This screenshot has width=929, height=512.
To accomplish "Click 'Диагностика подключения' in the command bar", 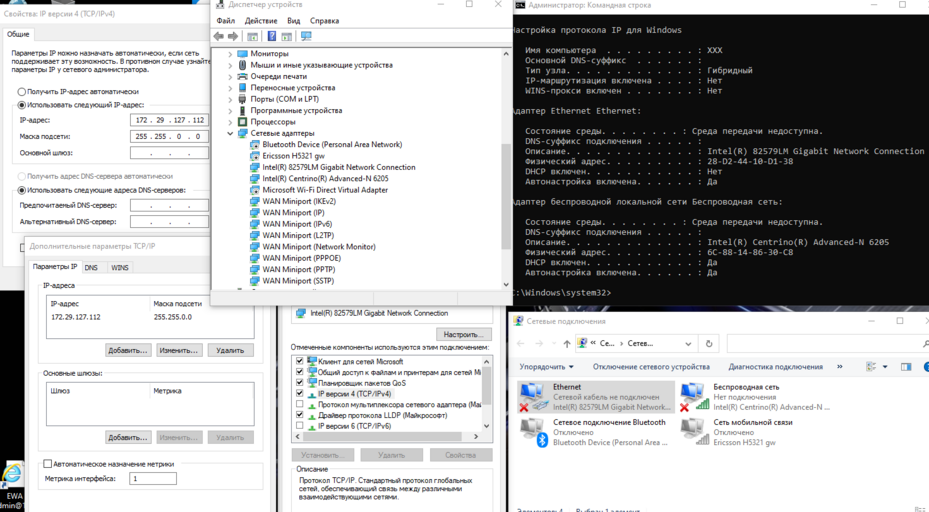I will tap(775, 367).
